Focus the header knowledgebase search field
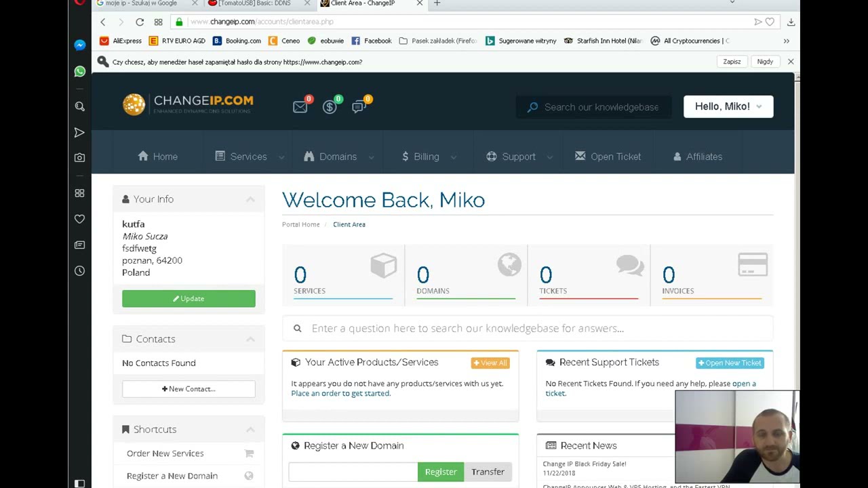868x488 pixels. pos(594,107)
